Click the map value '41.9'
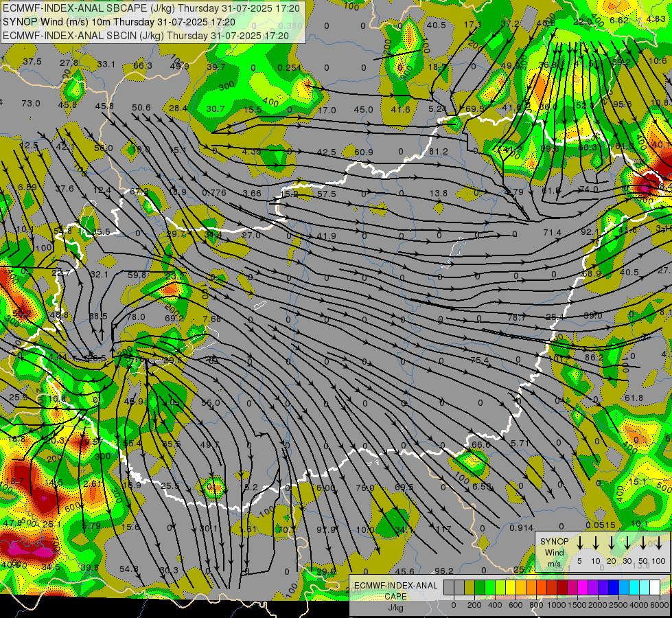 pyautogui.click(x=327, y=236)
